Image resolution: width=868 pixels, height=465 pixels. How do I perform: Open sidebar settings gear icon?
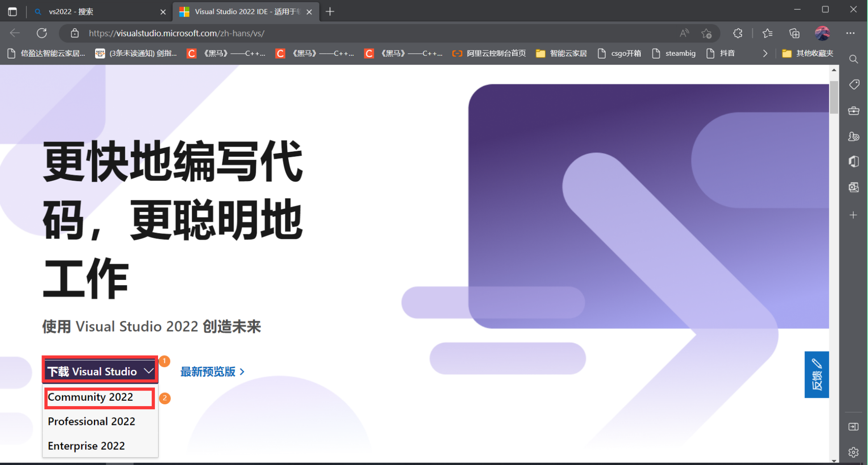pyautogui.click(x=853, y=452)
